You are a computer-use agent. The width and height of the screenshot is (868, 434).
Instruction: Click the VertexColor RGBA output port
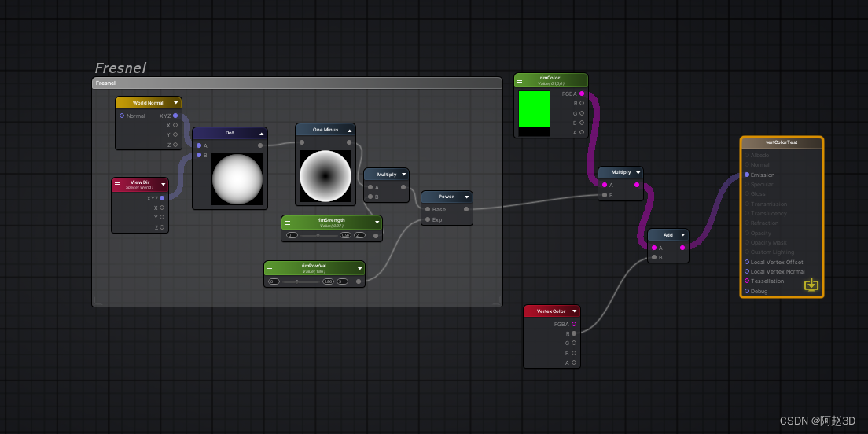coord(574,325)
